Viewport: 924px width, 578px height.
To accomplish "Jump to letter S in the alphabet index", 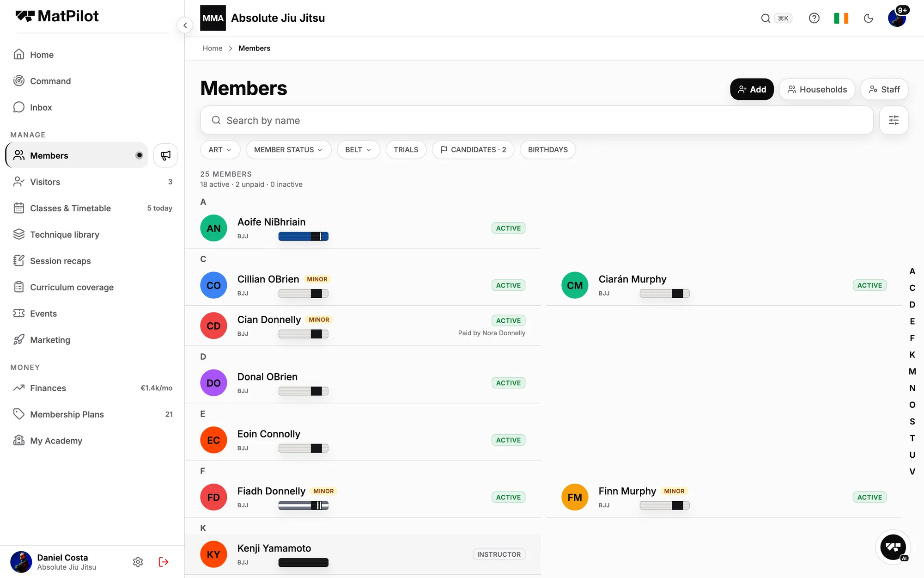I will (x=912, y=421).
